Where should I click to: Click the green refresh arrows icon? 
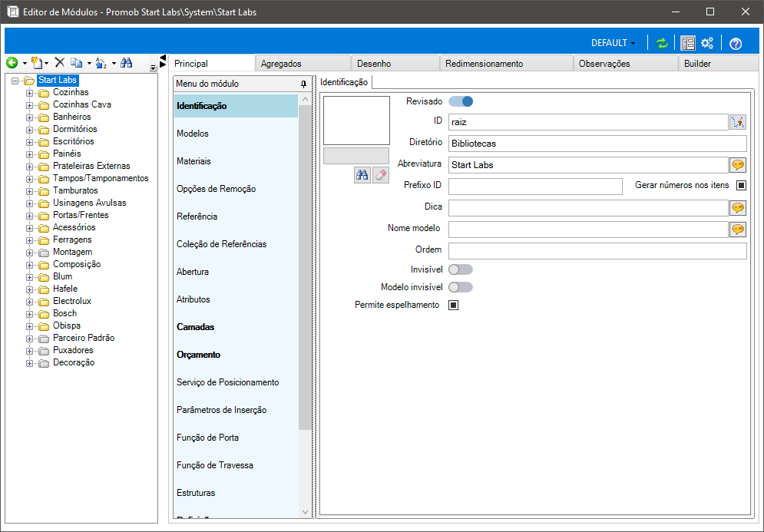[662, 43]
